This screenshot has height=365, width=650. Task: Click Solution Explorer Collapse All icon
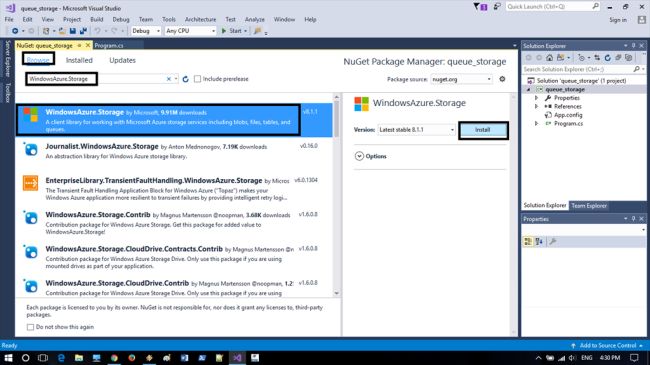(618, 58)
